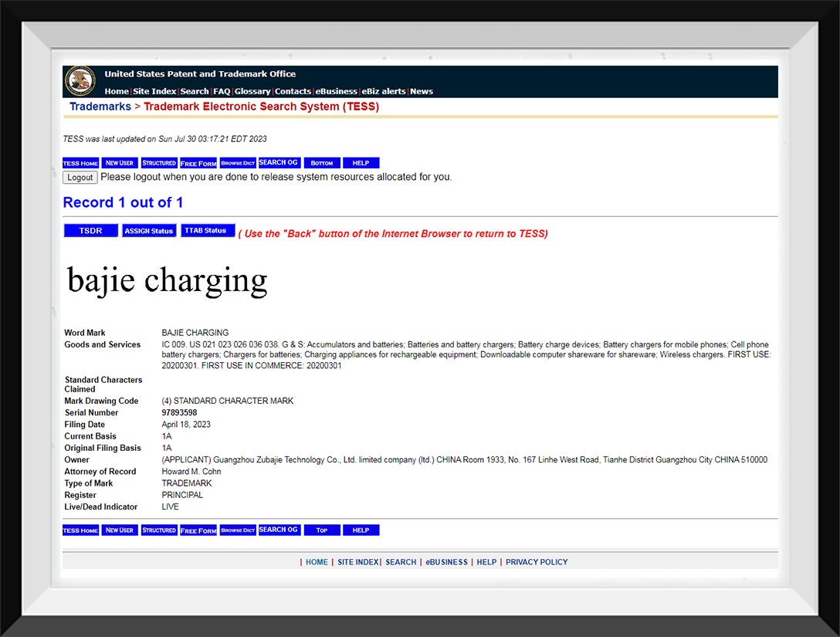Select eBiz alerts in header navigation

[x=384, y=91]
